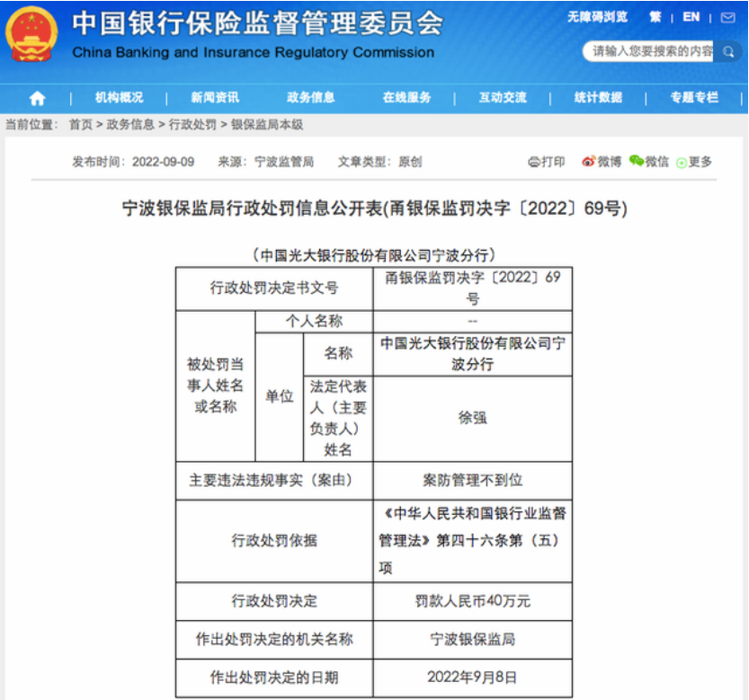Open the 新闻资讯 menu
Viewport: 749px width, 700px height.
click(x=215, y=98)
